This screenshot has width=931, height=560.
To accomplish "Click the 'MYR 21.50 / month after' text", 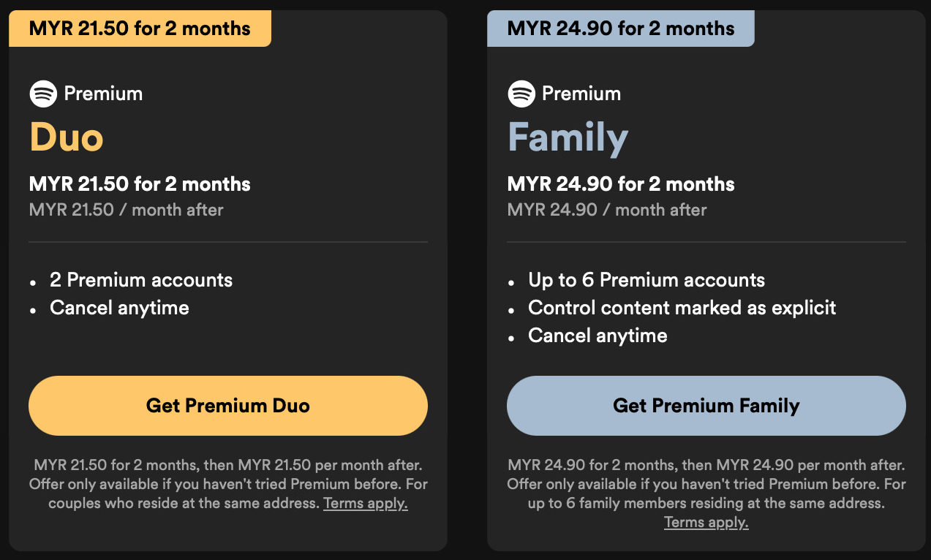I will pyautogui.click(x=127, y=210).
